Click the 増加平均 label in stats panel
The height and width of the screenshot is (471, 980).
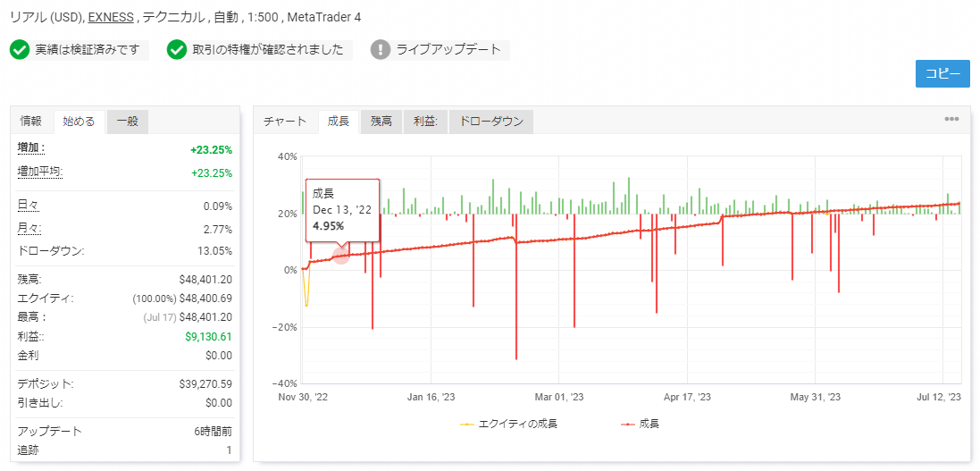40,171
